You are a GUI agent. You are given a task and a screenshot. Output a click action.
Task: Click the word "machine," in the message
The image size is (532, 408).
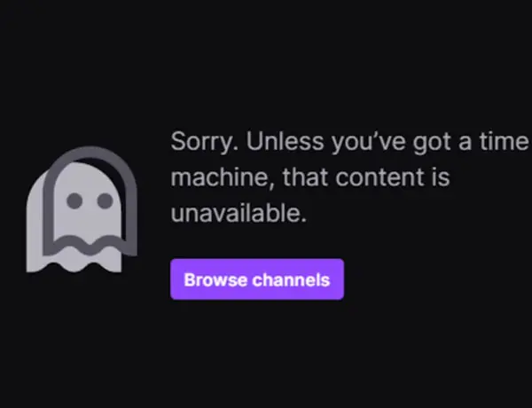(223, 177)
